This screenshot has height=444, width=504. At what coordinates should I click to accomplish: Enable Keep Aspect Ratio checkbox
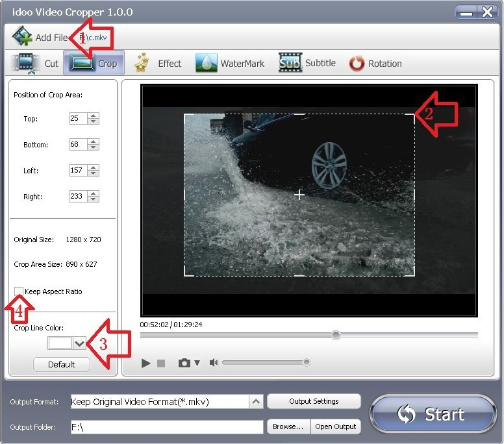19,291
